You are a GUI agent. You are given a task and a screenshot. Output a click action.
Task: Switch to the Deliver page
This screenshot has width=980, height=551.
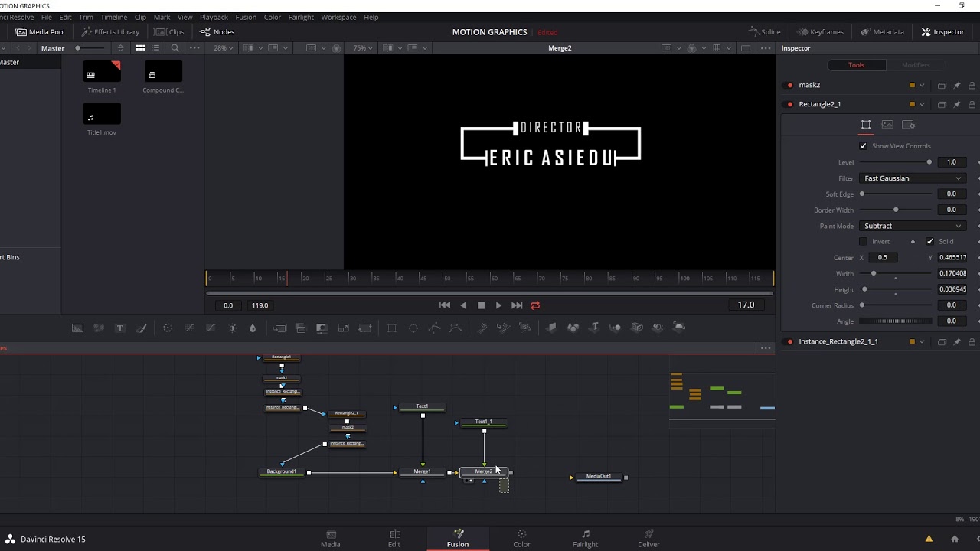tap(648, 539)
